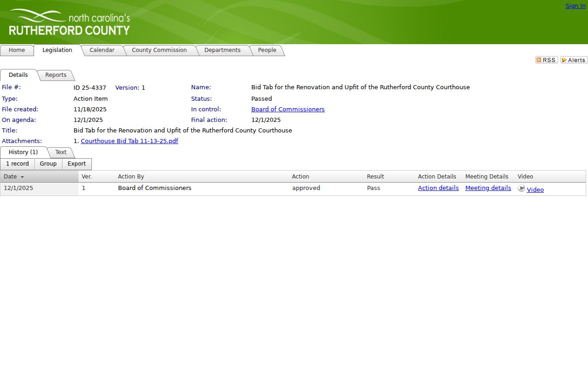
Task: Open the People tab
Action: tap(267, 50)
